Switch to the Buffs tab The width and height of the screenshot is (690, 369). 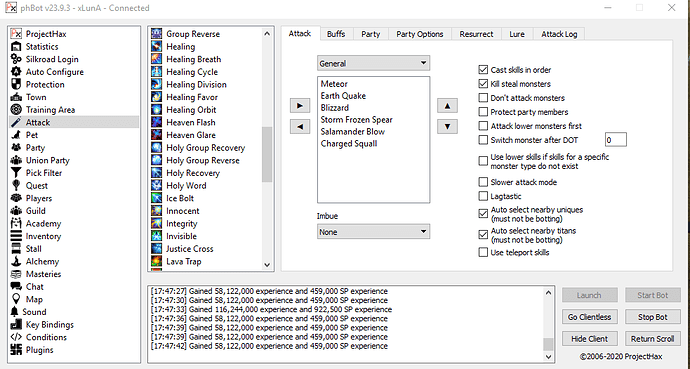[336, 34]
